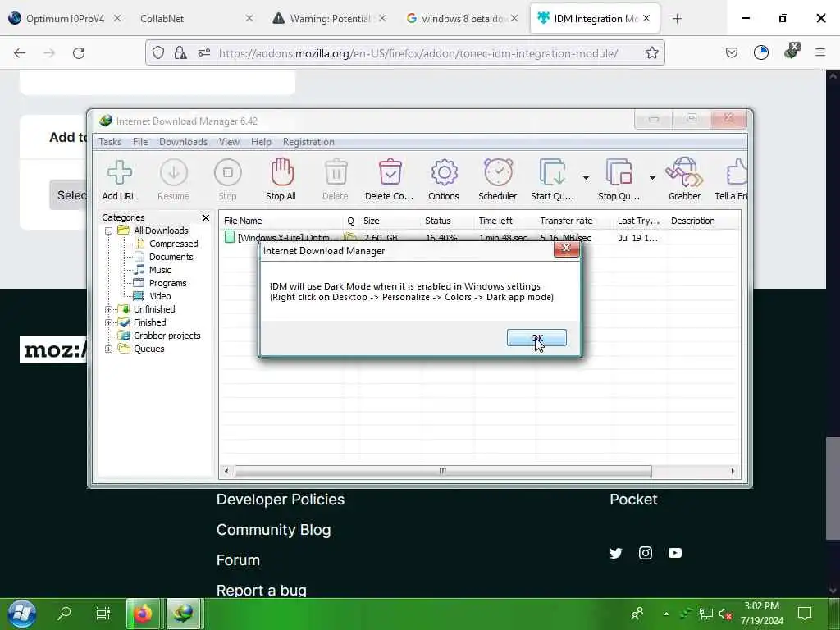
Task: Go back in Firefox
Action: pyautogui.click(x=20, y=53)
